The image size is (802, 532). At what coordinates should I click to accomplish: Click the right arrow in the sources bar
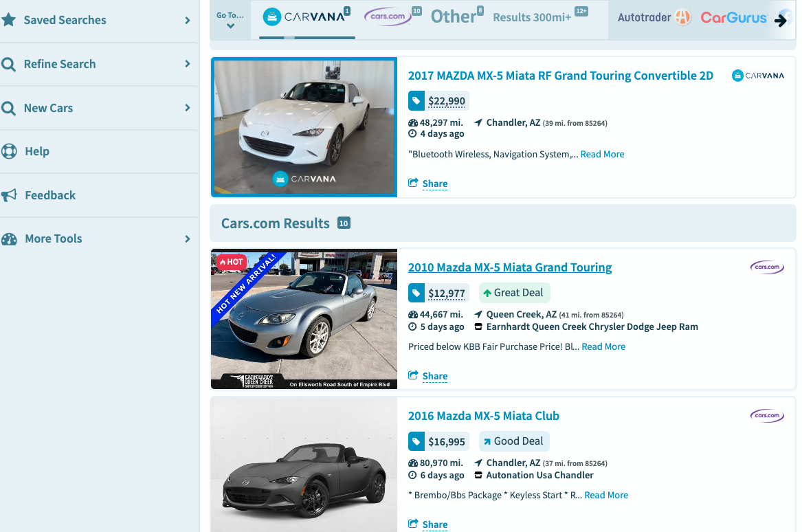[x=781, y=21]
